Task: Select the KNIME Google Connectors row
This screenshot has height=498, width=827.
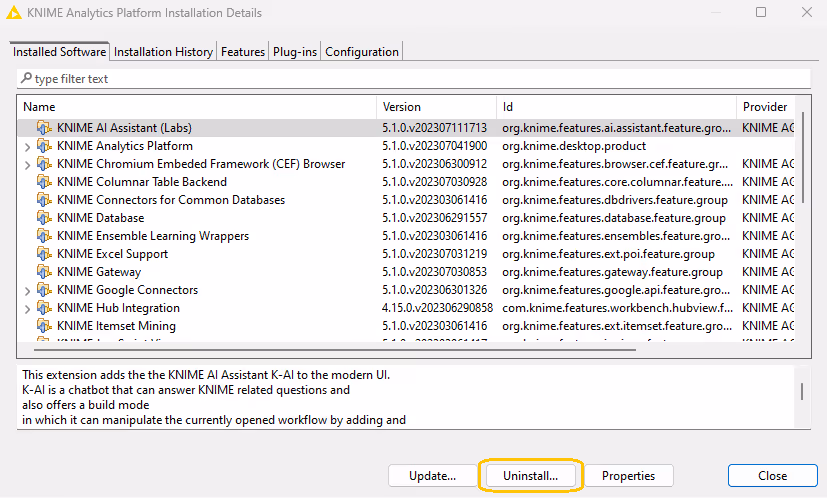Action: pos(406,289)
